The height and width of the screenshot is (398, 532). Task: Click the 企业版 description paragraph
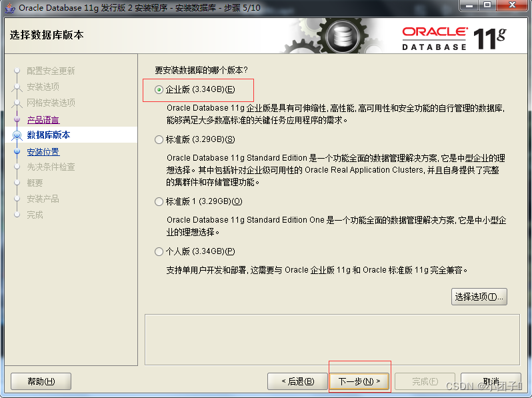pyautogui.click(x=335, y=114)
